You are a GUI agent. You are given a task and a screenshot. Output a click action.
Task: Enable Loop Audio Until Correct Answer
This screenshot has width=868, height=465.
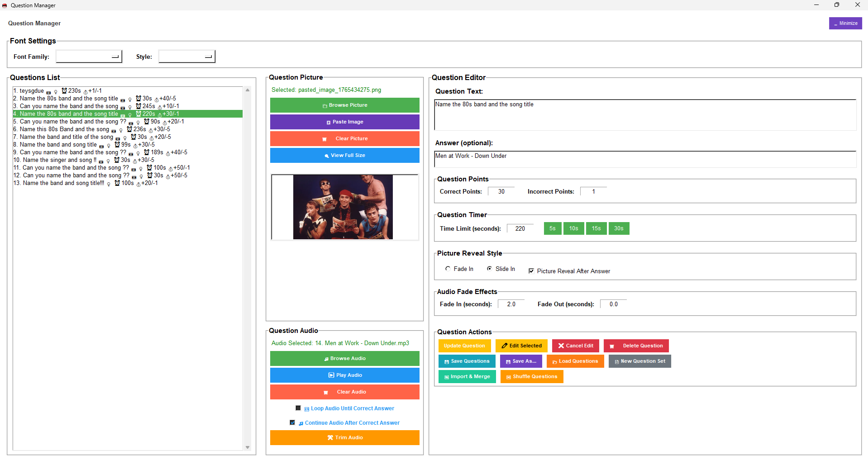[298, 408]
